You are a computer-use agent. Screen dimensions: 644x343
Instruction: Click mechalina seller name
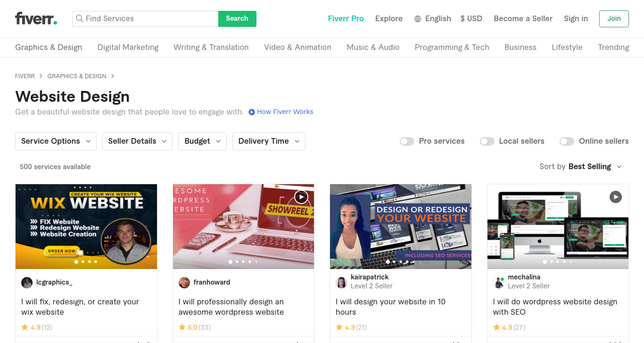524,277
